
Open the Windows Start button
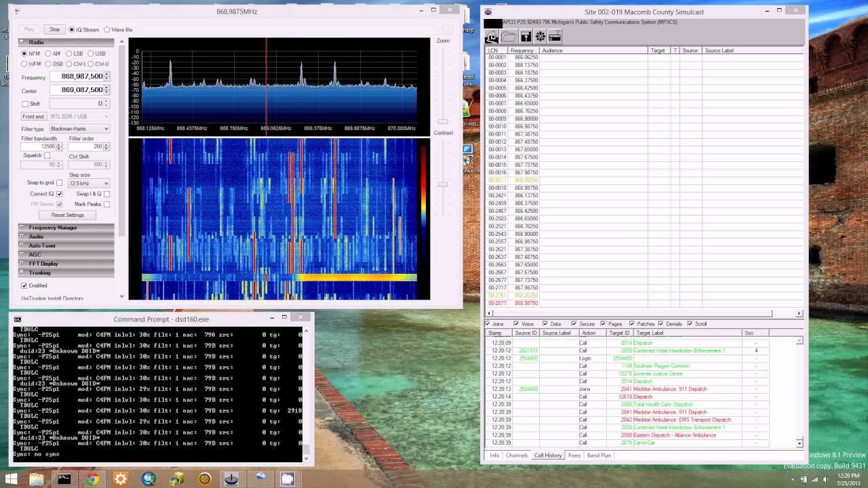pyautogui.click(x=12, y=479)
